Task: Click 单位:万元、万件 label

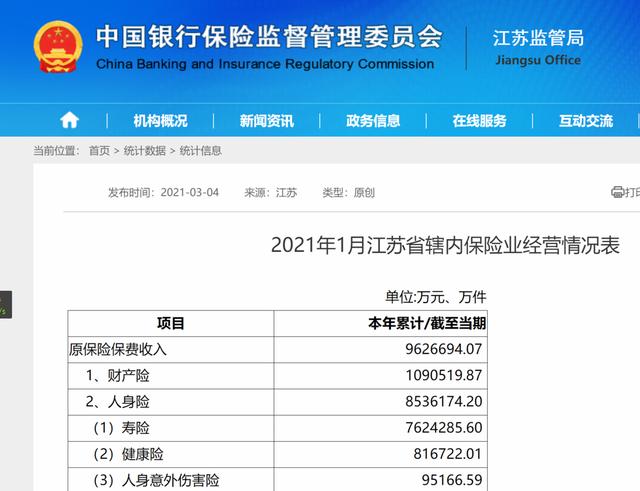Action: point(436,297)
